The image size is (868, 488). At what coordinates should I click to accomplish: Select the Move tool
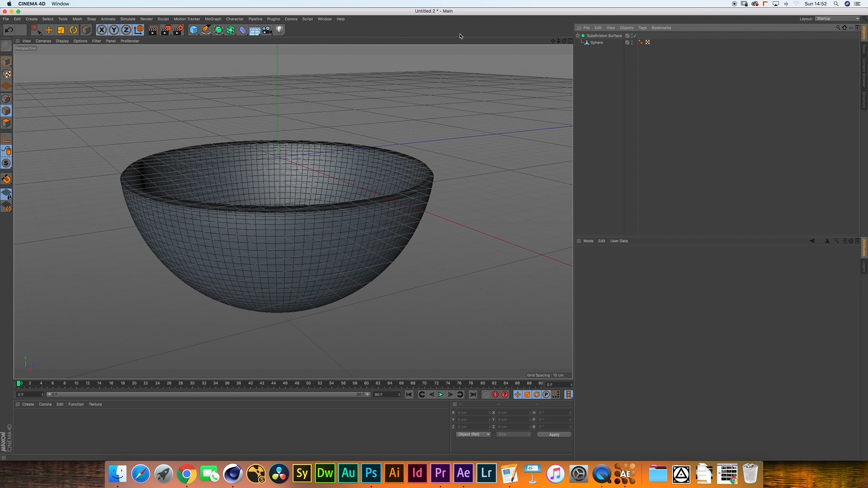[49, 30]
